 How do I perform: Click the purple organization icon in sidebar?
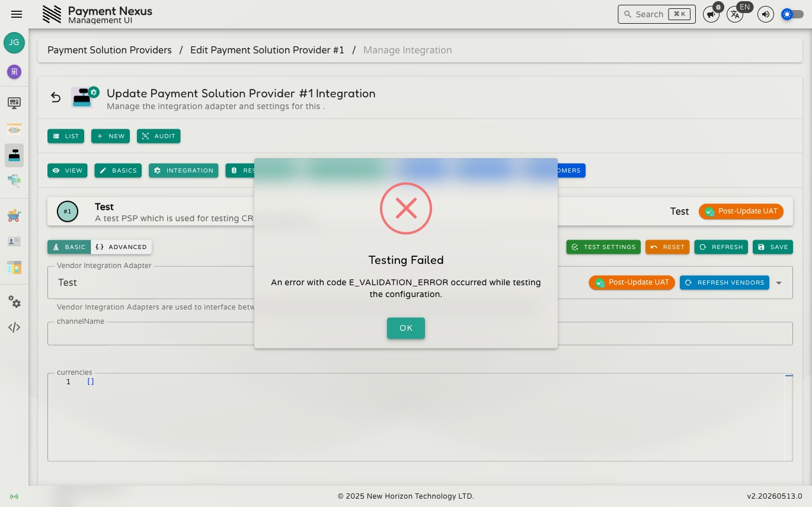[x=14, y=72]
